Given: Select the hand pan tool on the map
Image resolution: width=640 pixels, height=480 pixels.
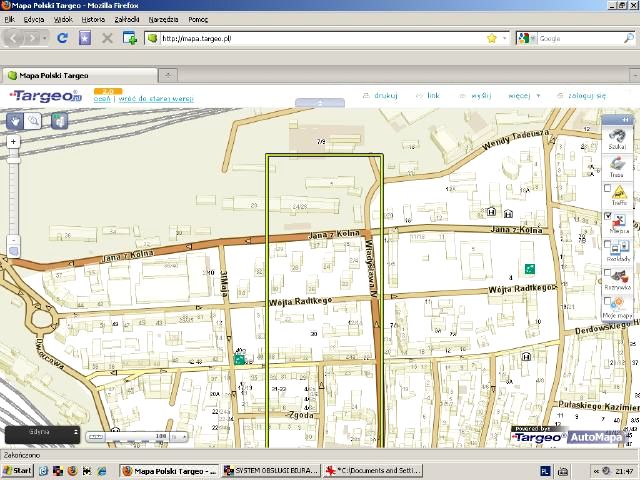Looking at the screenshot, I should [15, 121].
